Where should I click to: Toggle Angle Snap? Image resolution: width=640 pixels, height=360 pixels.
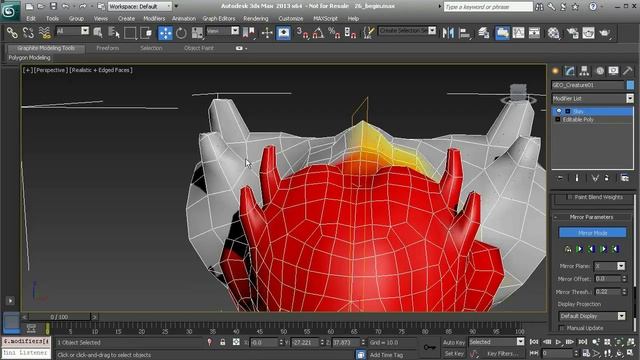pos(318,33)
